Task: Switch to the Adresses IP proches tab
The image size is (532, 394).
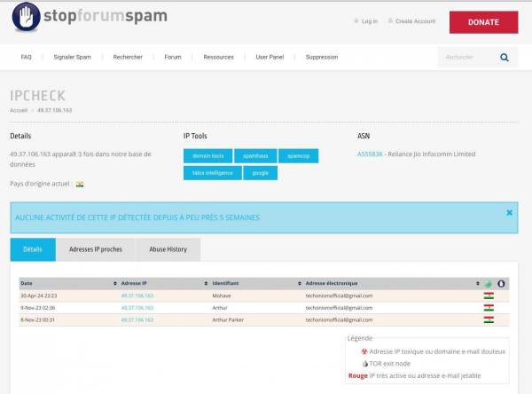Action: coord(96,249)
